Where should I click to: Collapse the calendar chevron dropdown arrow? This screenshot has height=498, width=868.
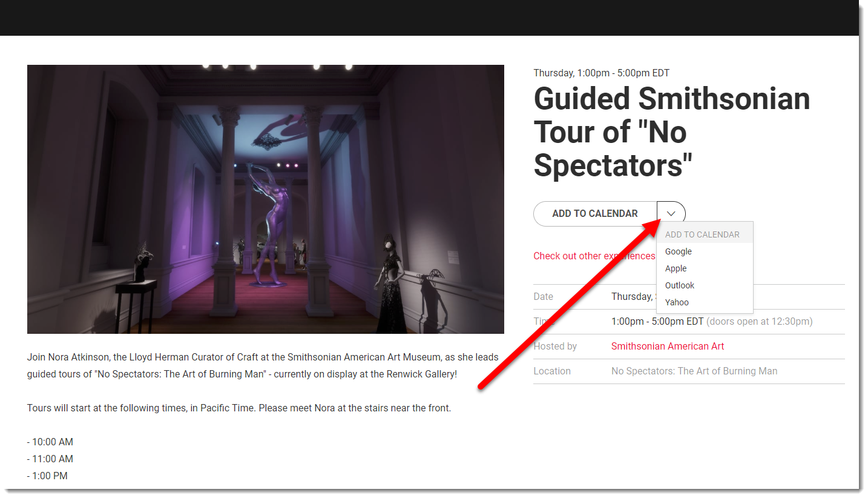pos(671,214)
